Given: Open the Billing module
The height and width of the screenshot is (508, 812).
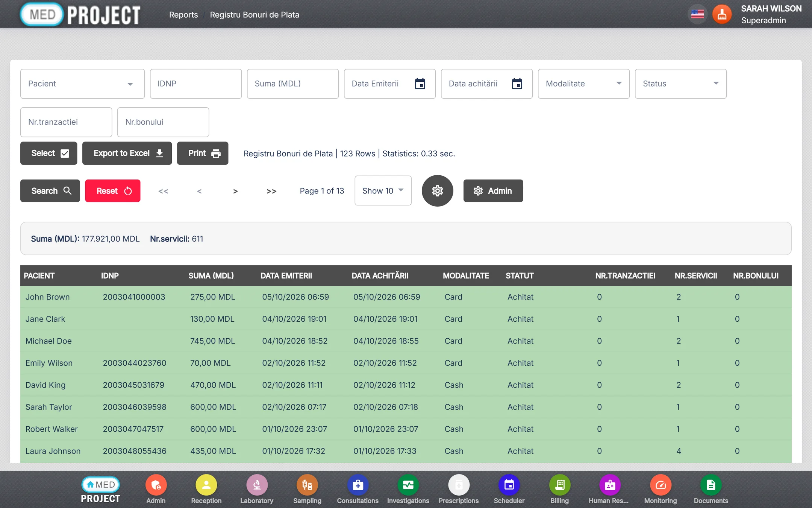Looking at the screenshot, I should 559,489.
